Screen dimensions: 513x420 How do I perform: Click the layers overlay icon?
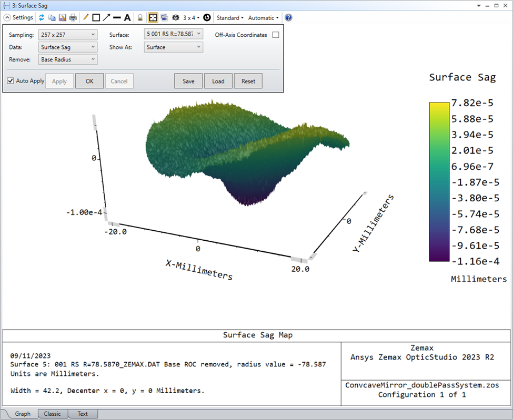pos(175,18)
